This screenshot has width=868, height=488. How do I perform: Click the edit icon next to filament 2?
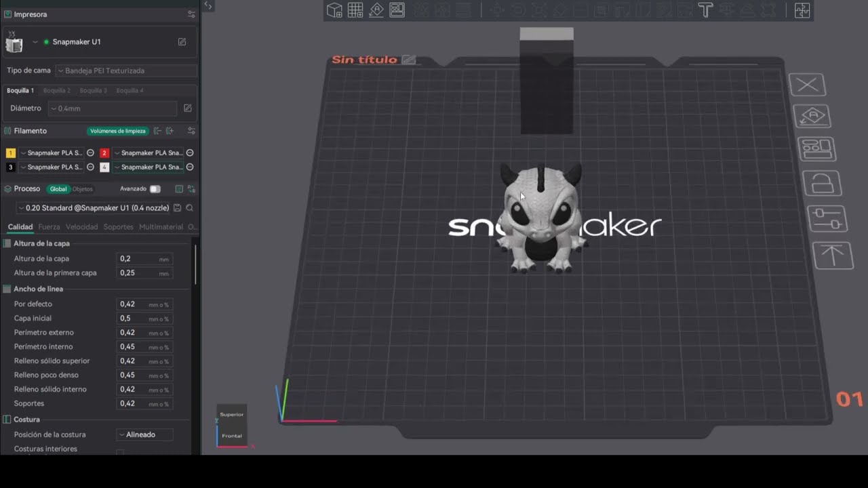tap(190, 153)
